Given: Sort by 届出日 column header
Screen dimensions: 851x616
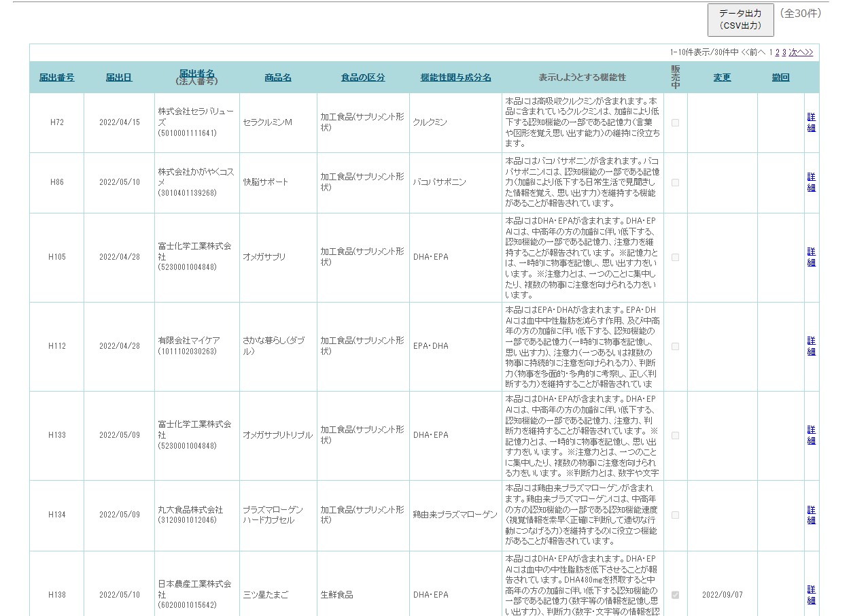Looking at the screenshot, I should pyautogui.click(x=119, y=78).
